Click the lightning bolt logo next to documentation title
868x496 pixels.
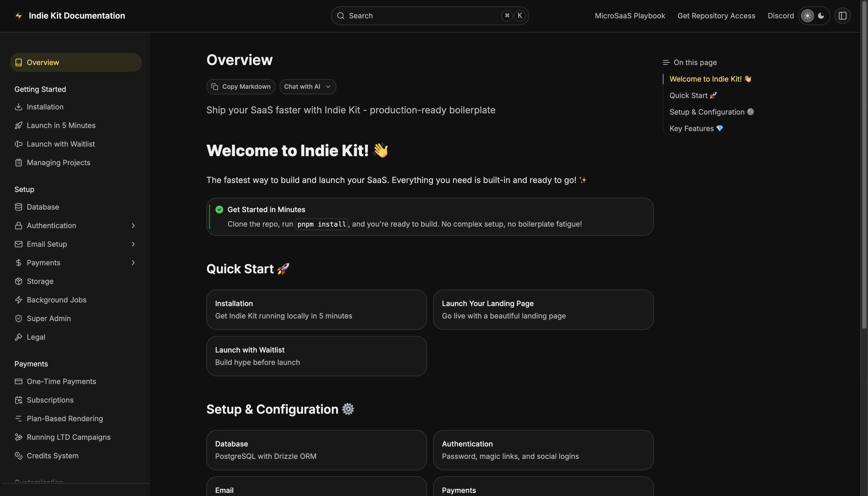pos(19,15)
